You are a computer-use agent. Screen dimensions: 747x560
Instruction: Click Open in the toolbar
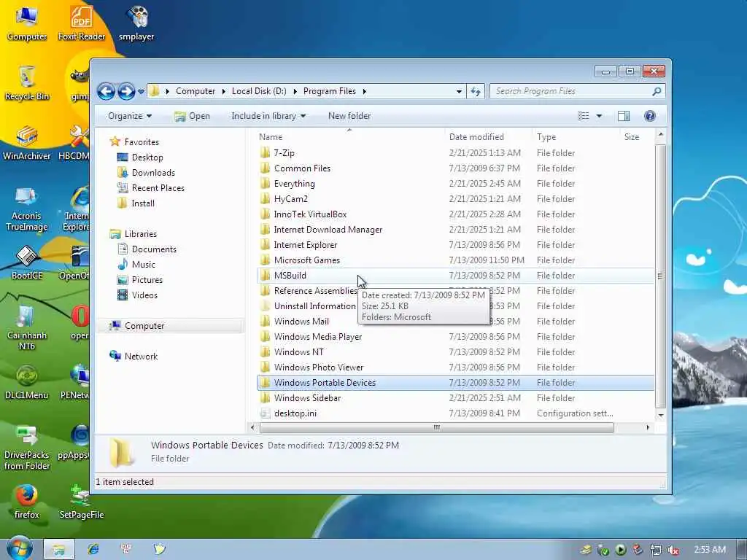coord(192,116)
